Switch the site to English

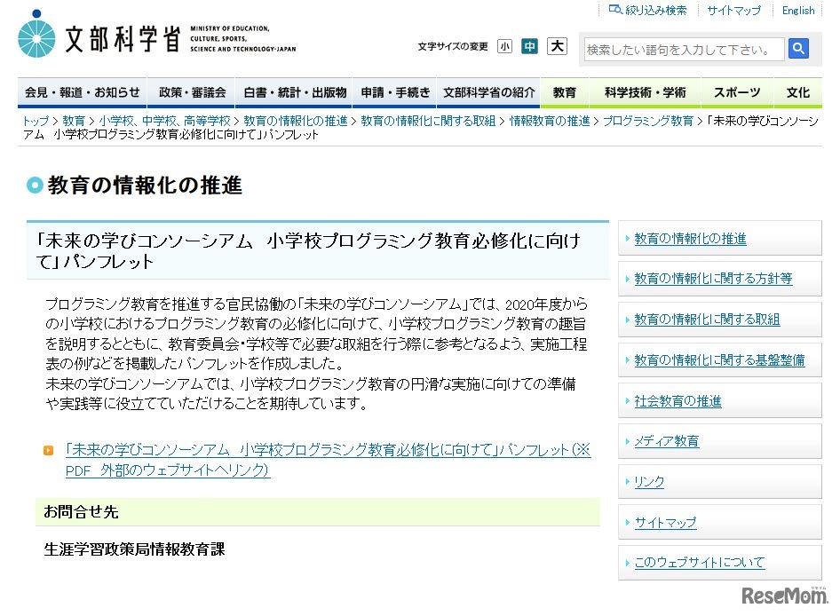(797, 10)
